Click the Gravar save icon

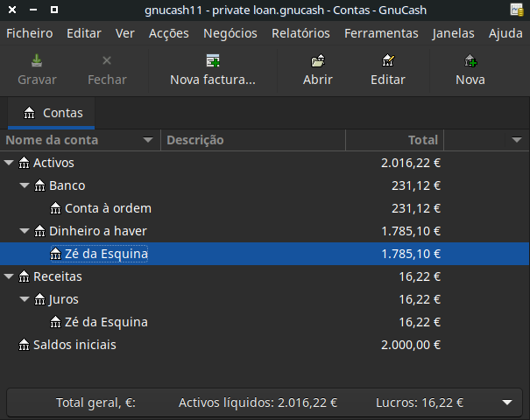37,61
